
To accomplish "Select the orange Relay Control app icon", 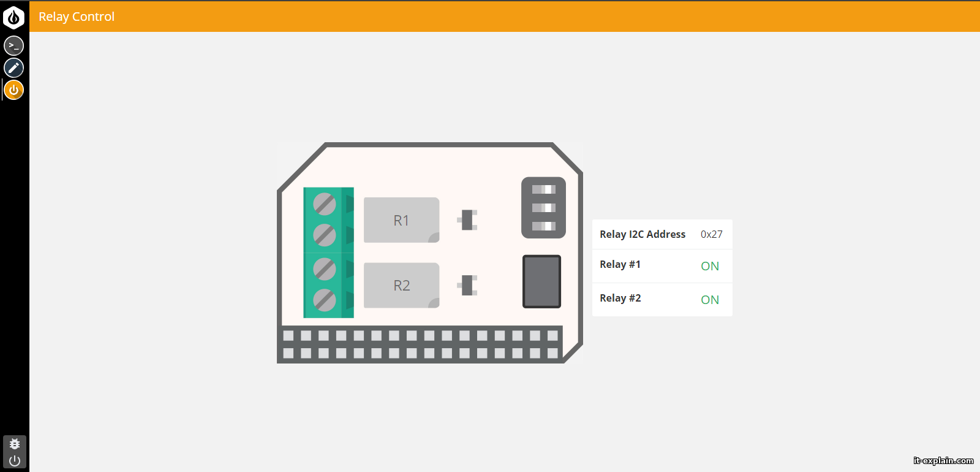I will (x=13, y=89).
